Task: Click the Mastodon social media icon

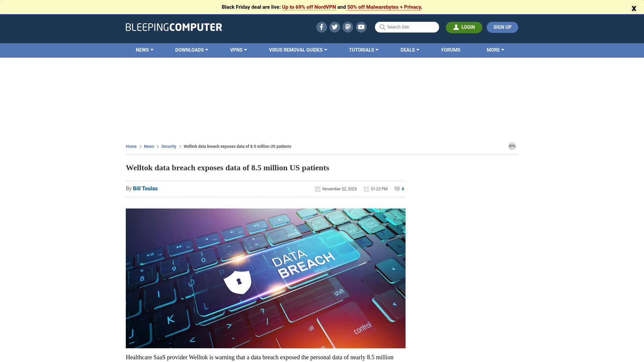Action: [347, 27]
